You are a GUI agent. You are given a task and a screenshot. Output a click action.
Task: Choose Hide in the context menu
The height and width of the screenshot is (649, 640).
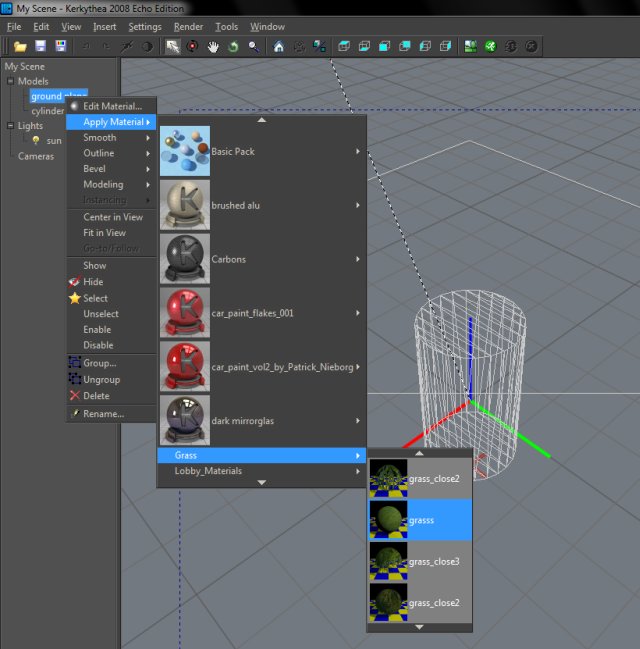point(111,282)
